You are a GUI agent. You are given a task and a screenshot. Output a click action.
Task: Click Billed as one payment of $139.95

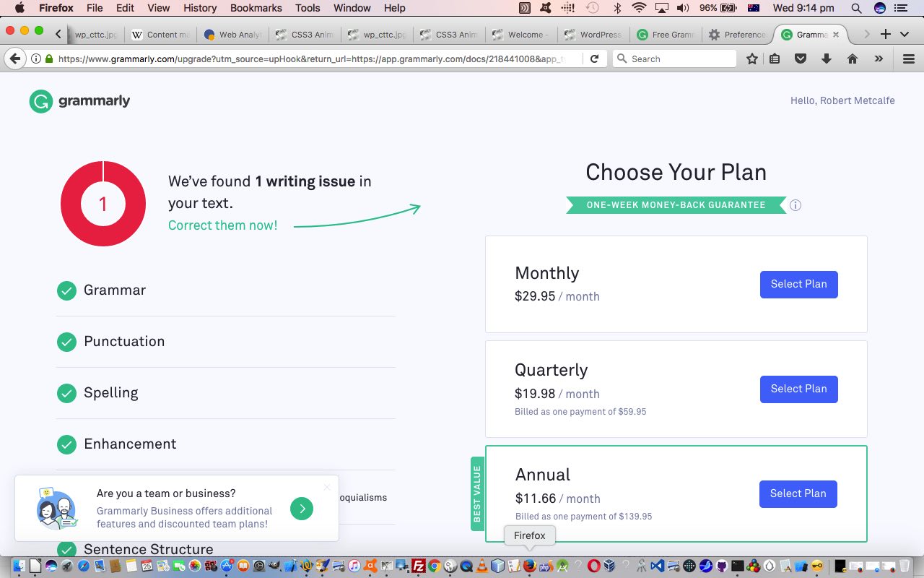(583, 517)
